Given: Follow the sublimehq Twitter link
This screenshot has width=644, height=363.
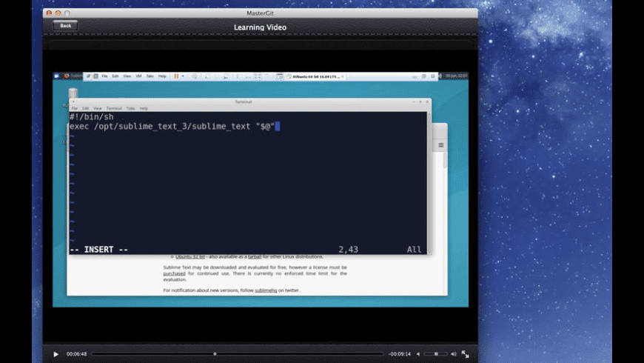Looking at the screenshot, I should pyautogui.click(x=266, y=290).
